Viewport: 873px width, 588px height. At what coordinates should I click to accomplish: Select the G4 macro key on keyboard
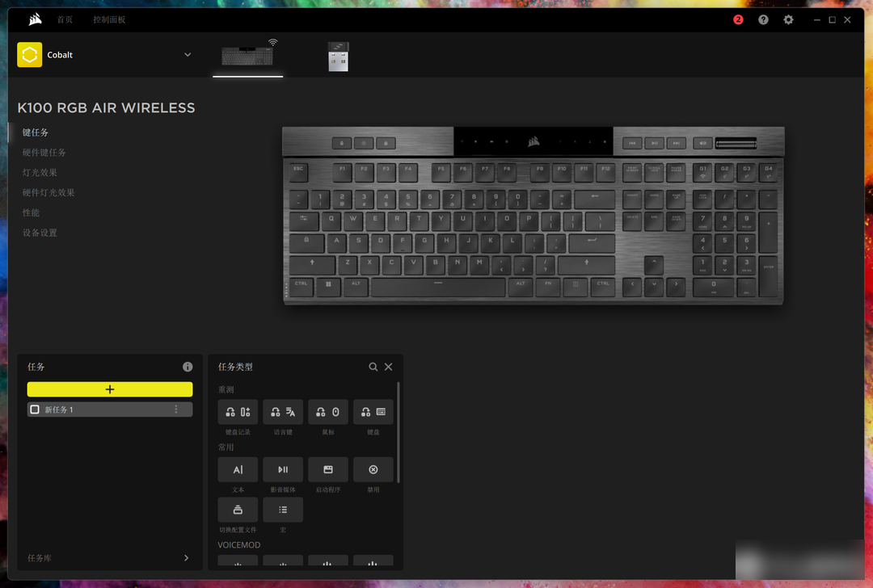tap(769, 172)
